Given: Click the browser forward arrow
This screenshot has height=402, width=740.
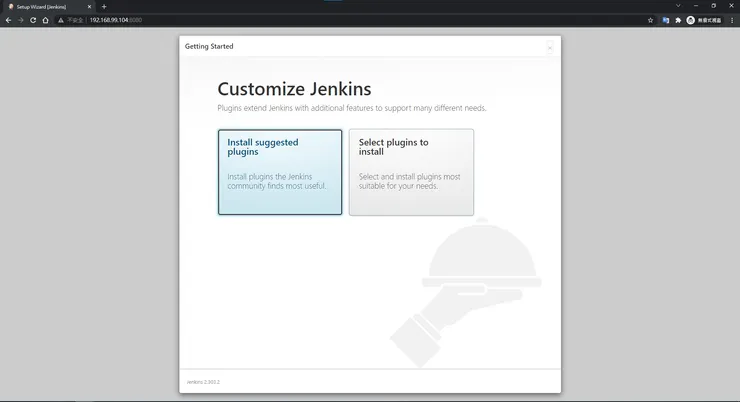Looking at the screenshot, I should (21, 20).
